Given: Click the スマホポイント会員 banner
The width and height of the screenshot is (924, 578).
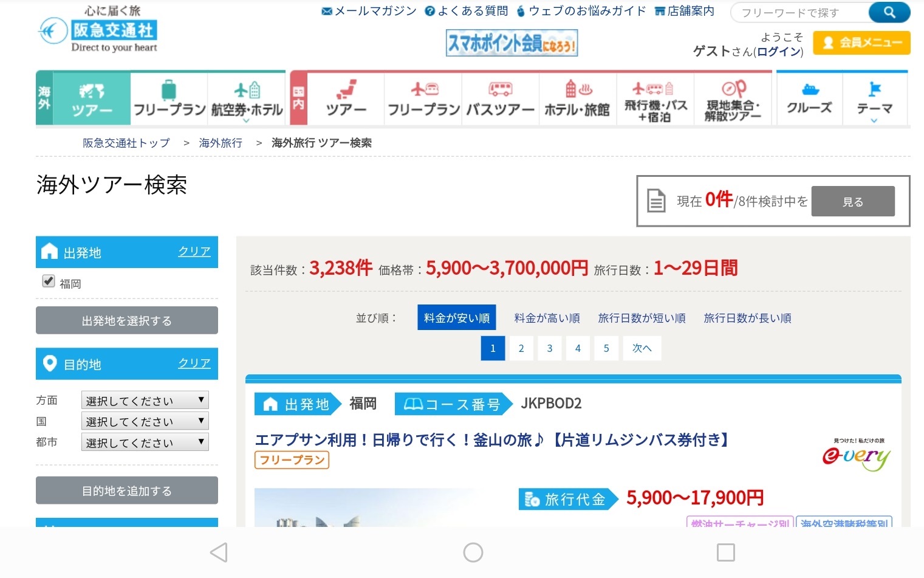Looking at the screenshot, I should click(512, 43).
